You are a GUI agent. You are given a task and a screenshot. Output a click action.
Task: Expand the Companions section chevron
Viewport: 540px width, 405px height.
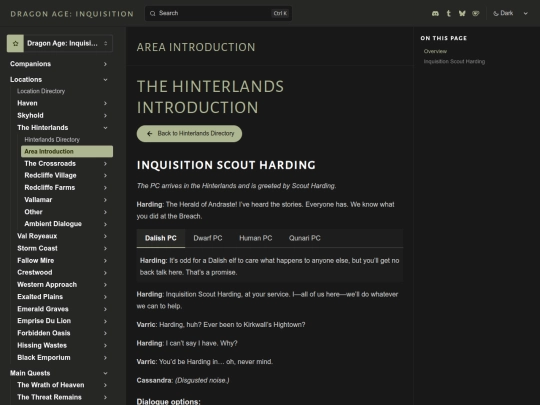coord(105,64)
